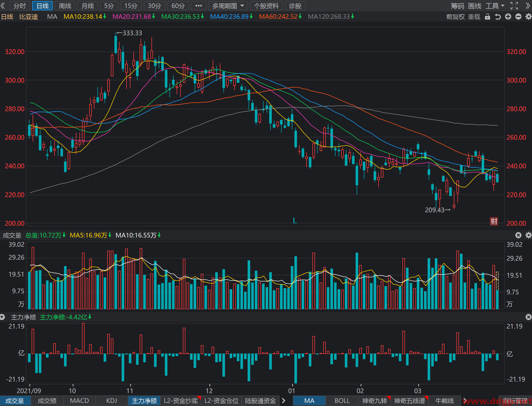
Task: Click the MA40:236.89 legend value
Action: coord(231,17)
